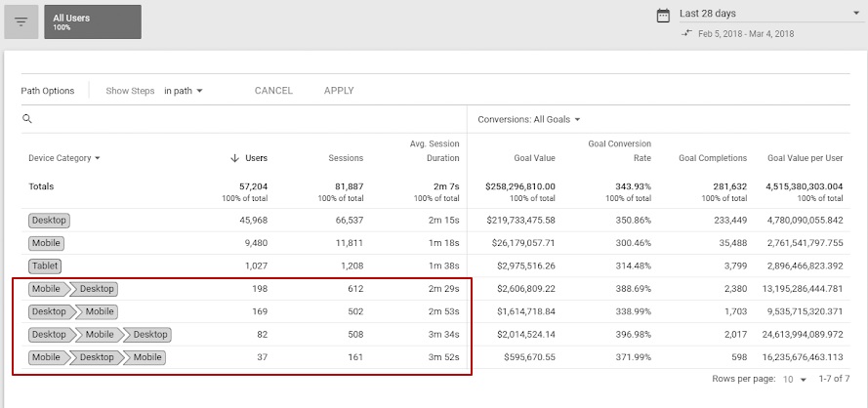Sort by Goal Value per User
Viewport: 868px width, 408px height.
pos(805,158)
